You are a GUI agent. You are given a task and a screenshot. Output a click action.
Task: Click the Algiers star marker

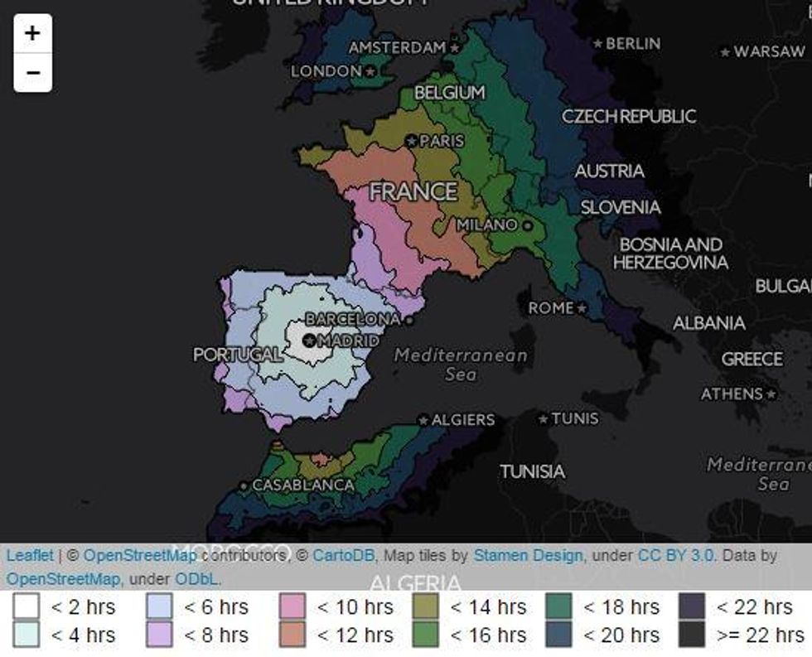tap(423, 421)
